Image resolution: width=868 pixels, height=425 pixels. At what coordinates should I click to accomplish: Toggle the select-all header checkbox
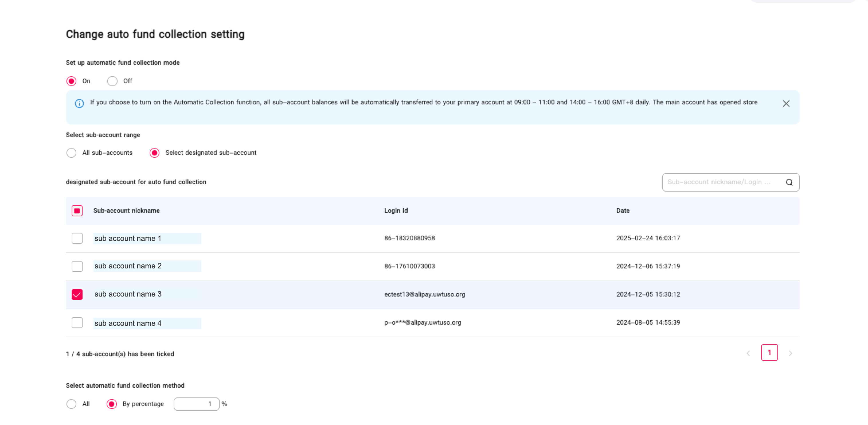point(77,211)
